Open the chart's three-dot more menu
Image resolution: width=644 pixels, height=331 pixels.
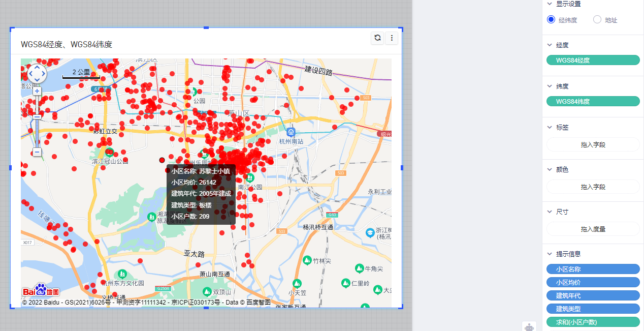coord(392,38)
